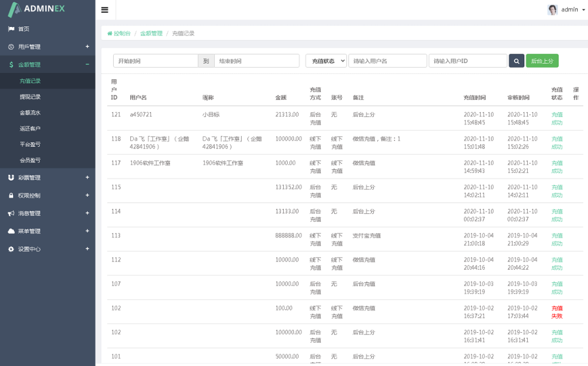This screenshot has height=366, width=588.
Task: Click the green 后台上分 button
Action: click(x=542, y=60)
